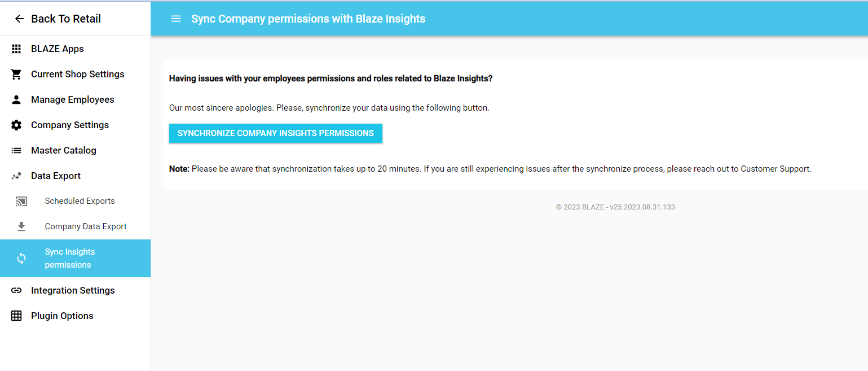Image resolution: width=868 pixels, height=371 pixels.
Task: Select Company Data Export menu item
Action: pyautogui.click(x=75, y=226)
